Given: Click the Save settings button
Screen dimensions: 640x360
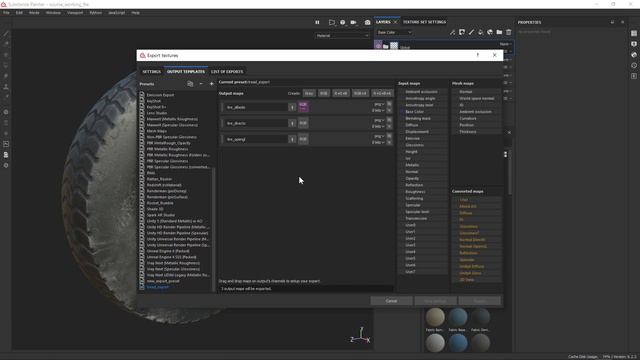Looking at the screenshot, I should tap(436, 301).
